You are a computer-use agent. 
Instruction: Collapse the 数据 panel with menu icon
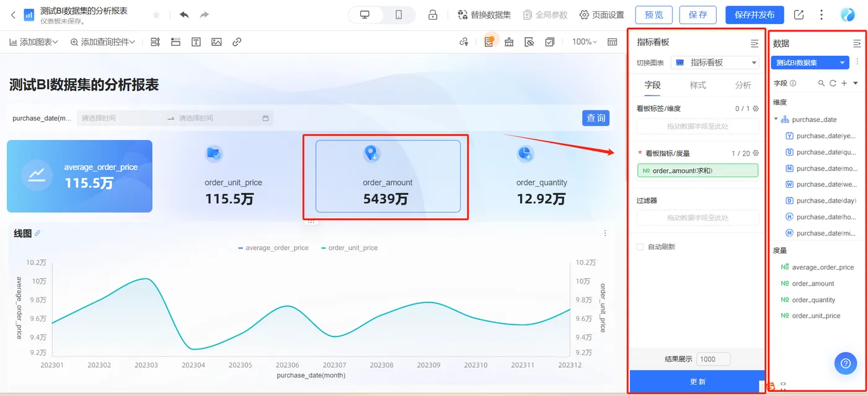[857, 43]
